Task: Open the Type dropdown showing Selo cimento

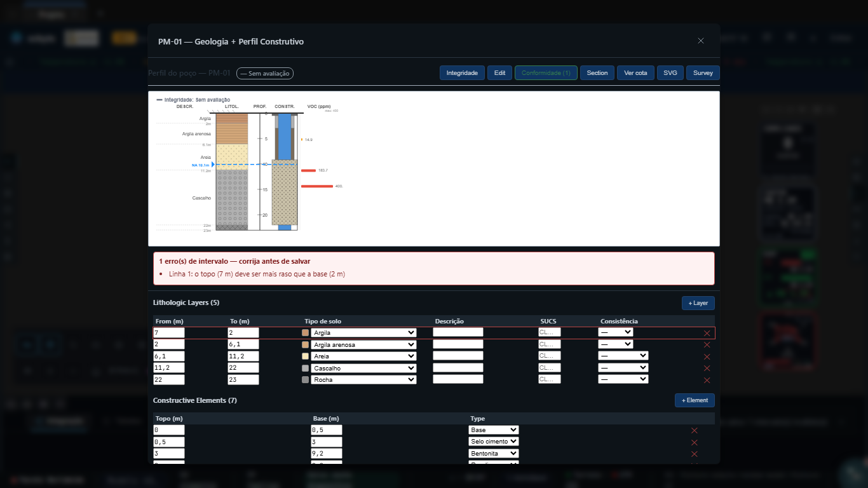Action: (494, 442)
